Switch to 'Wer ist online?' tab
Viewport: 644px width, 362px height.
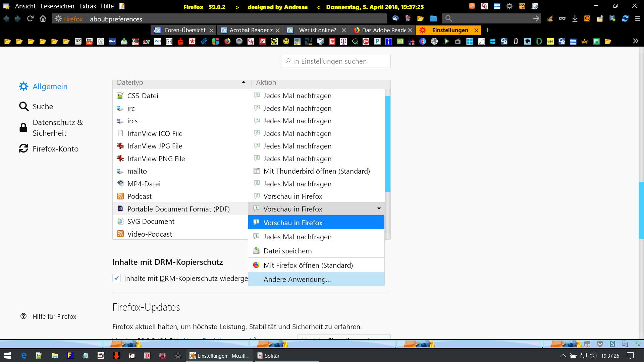[317, 30]
